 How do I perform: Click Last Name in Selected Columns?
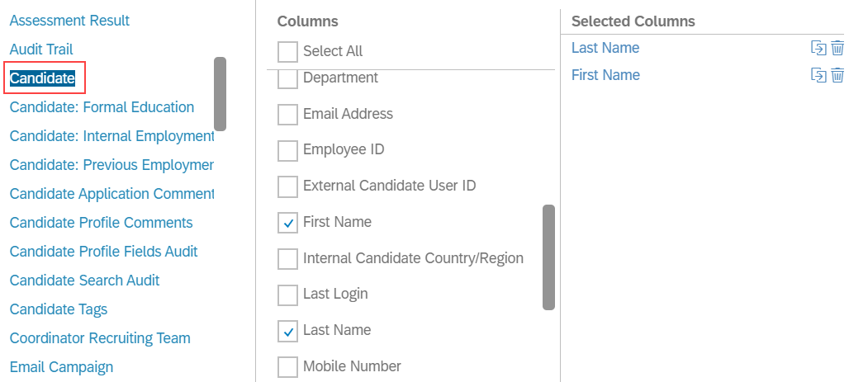pos(605,48)
